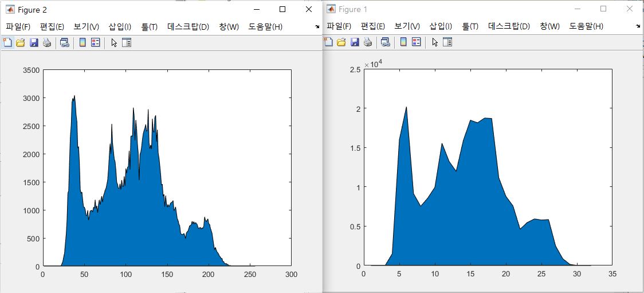
Task: Click New Figure icon in Figure 1 toolbar
Action: click(328, 42)
